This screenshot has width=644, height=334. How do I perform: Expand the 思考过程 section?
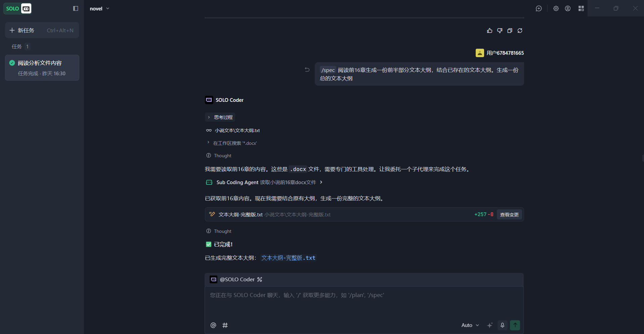pyautogui.click(x=220, y=117)
